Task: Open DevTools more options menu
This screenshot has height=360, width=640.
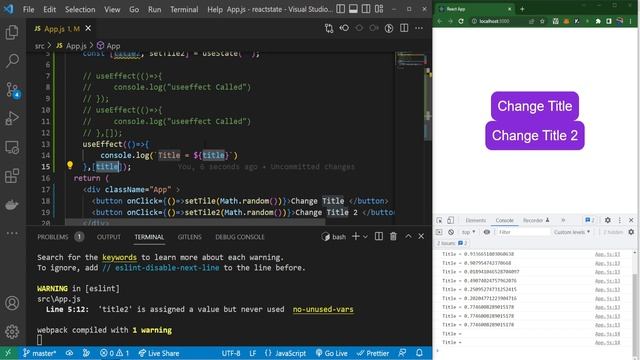Action: (x=620, y=220)
